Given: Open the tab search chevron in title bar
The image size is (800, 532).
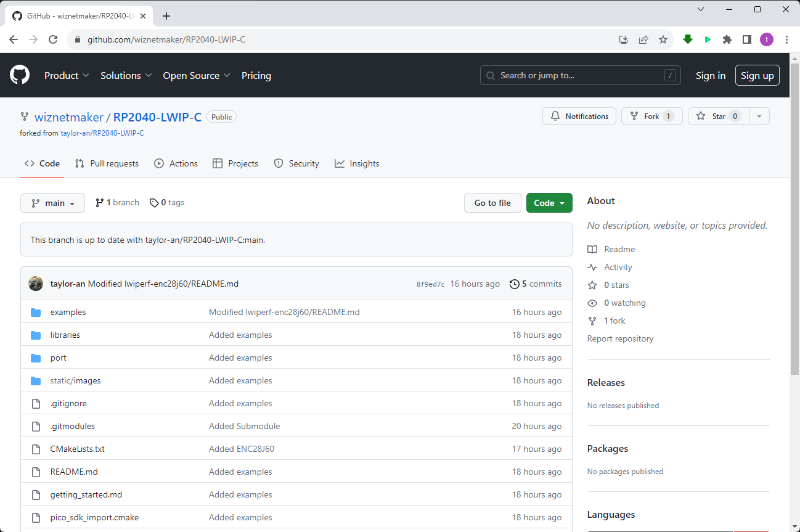Looking at the screenshot, I should [701, 9].
